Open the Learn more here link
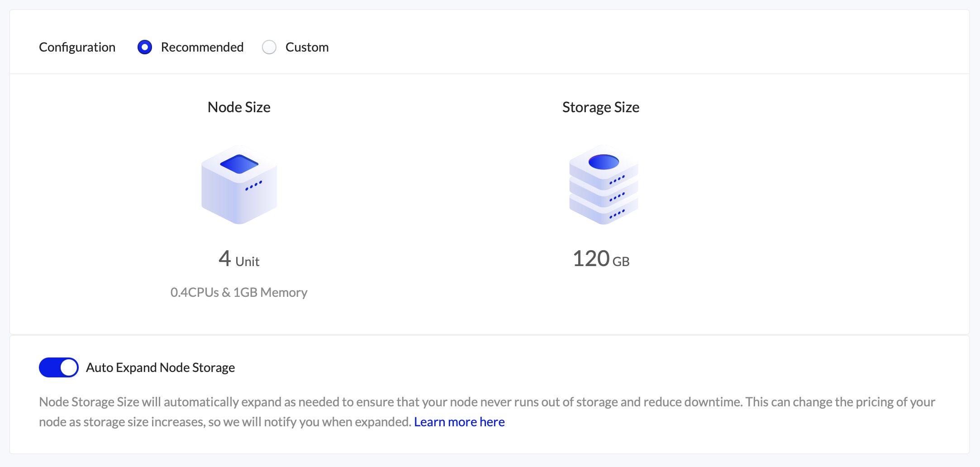Screen dimensions: 980x467 (460, 421)
